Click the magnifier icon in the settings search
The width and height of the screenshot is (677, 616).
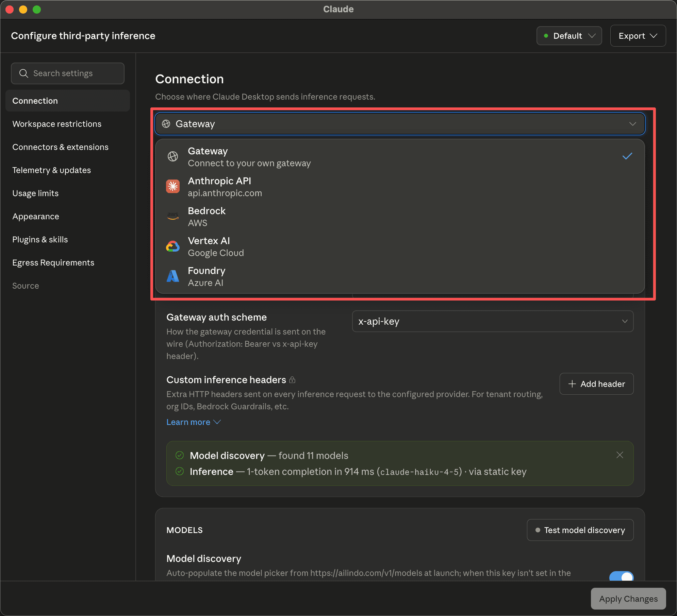coord(23,73)
